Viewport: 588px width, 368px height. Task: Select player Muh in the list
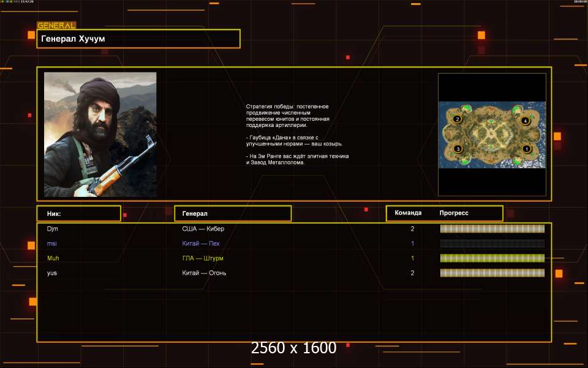[x=53, y=258]
